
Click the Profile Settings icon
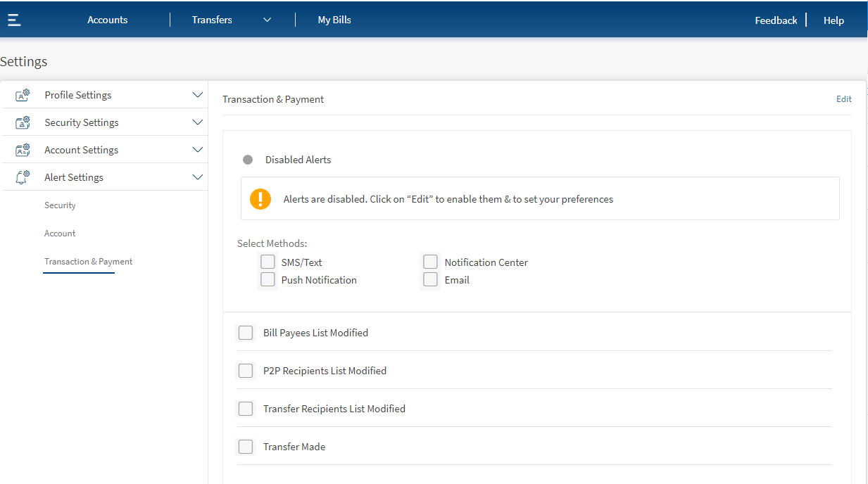(23, 95)
